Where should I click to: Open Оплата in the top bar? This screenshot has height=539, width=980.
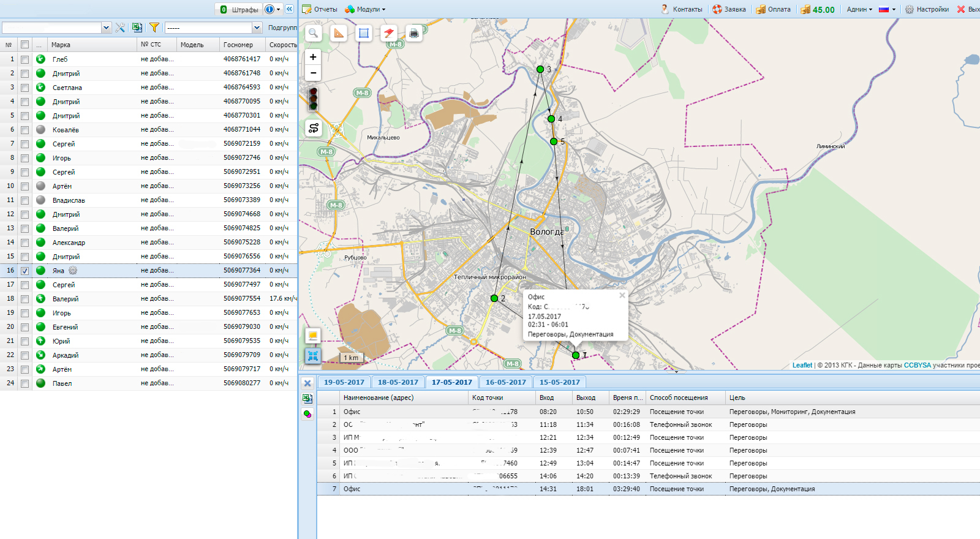click(x=773, y=9)
